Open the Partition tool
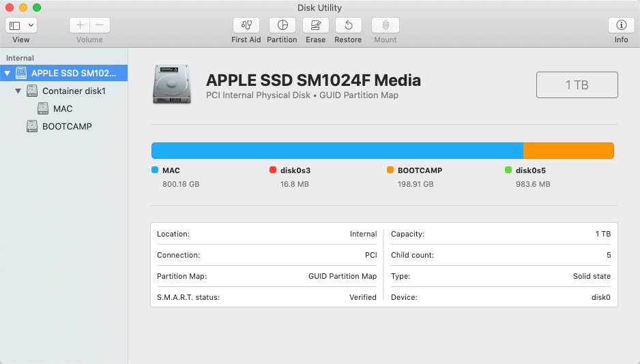The image size is (640, 364). (x=282, y=26)
